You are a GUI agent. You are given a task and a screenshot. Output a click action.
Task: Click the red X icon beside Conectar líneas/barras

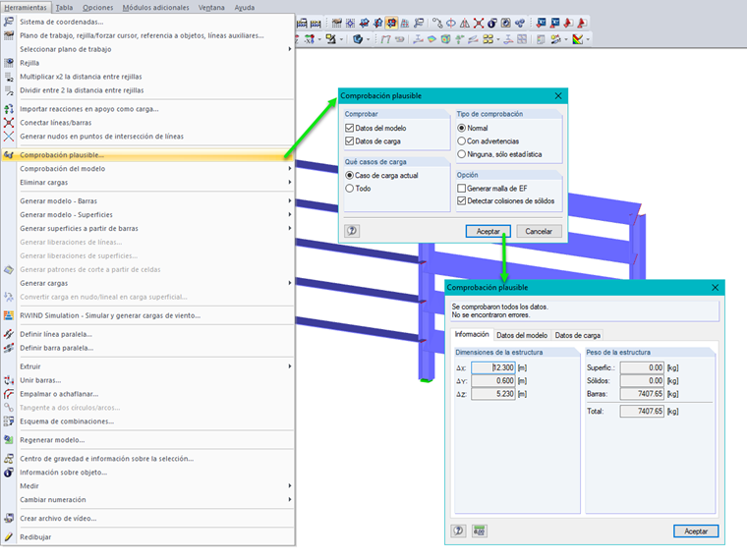pos(9,123)
